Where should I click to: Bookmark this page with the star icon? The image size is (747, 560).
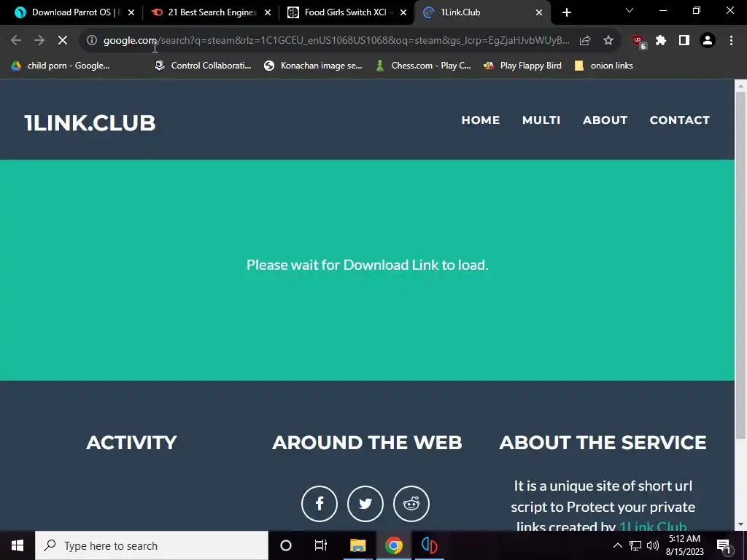[608, 41]
